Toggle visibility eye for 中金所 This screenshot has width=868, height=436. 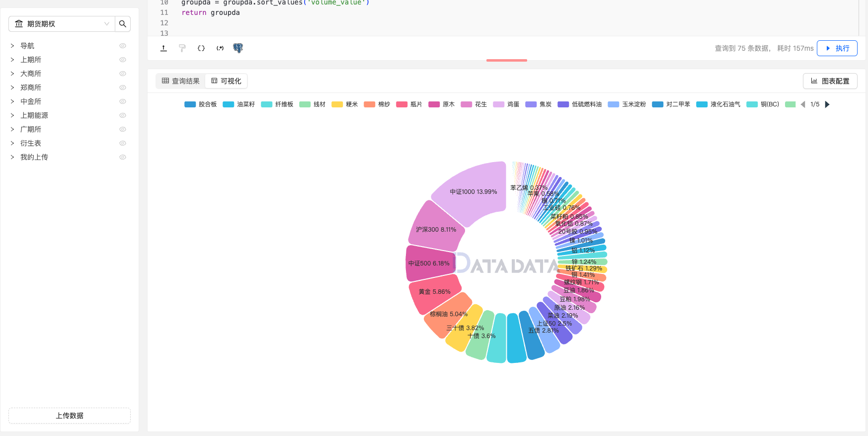pos(123,101)
